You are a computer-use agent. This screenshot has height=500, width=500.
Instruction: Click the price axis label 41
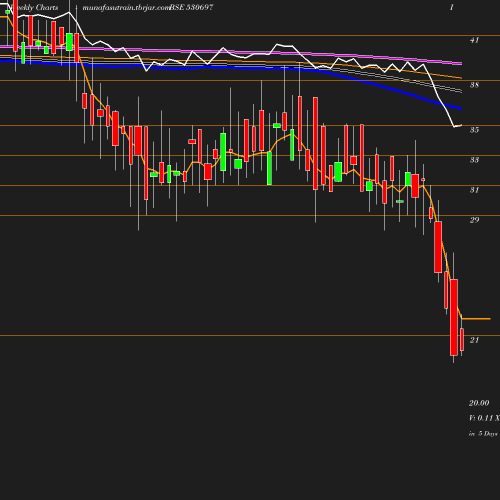click(474, 40)
